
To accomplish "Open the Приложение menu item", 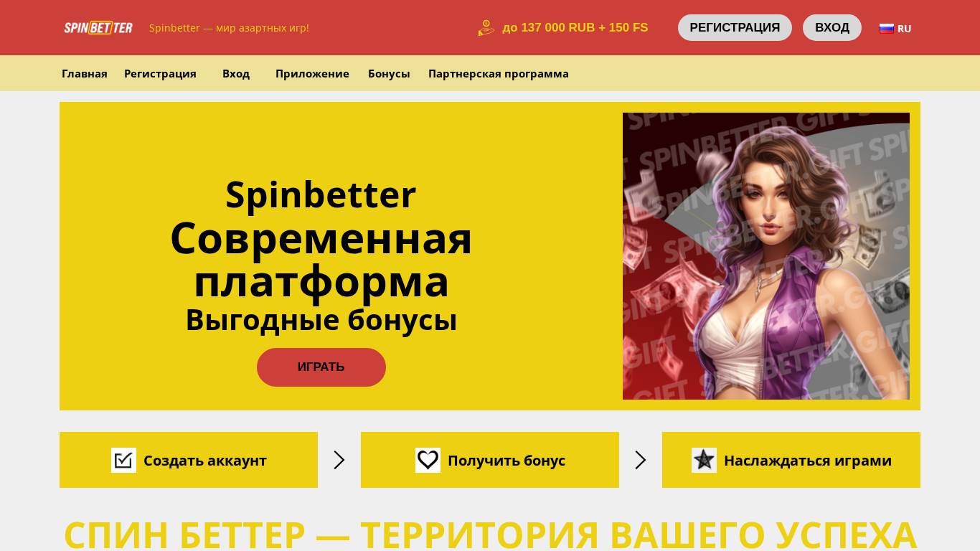I will [312, 73].
